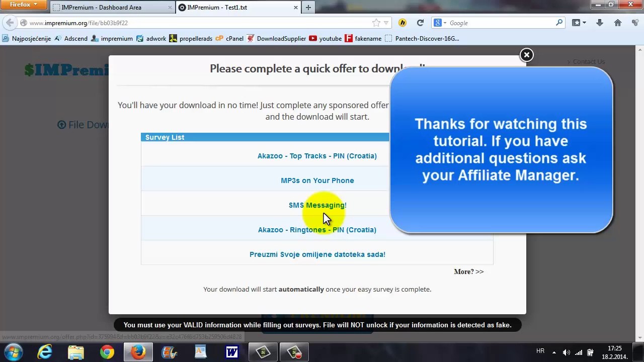This screenshot has height=362, width=644.
Task: Click the address bar URL field
Action: click(199, 23)
